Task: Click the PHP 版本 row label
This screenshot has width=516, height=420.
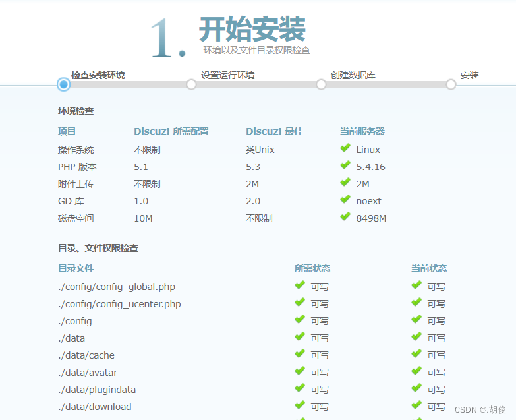Action: tap(77, 167)
